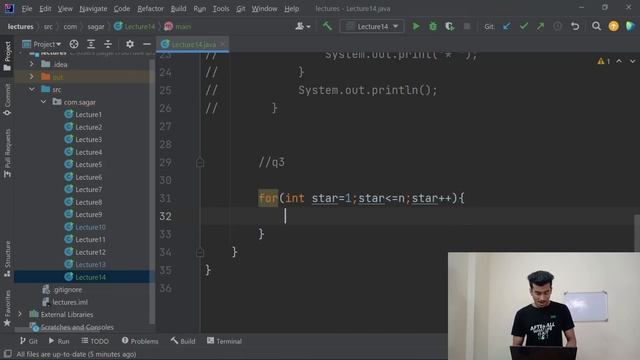Click Lecture14 breadcrumb in navigation bar
Image resolution: width=640 pixels, height=360 pixels.
(135, 27)
